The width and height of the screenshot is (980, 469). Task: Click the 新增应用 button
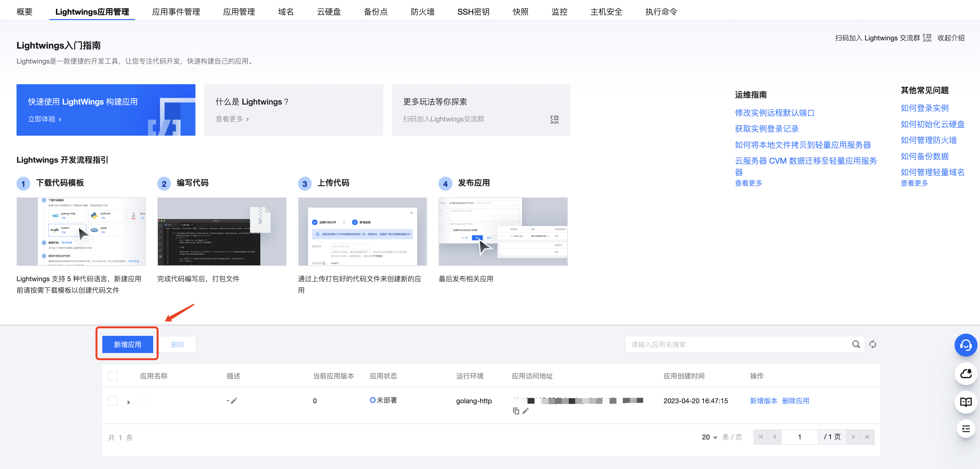127,344
